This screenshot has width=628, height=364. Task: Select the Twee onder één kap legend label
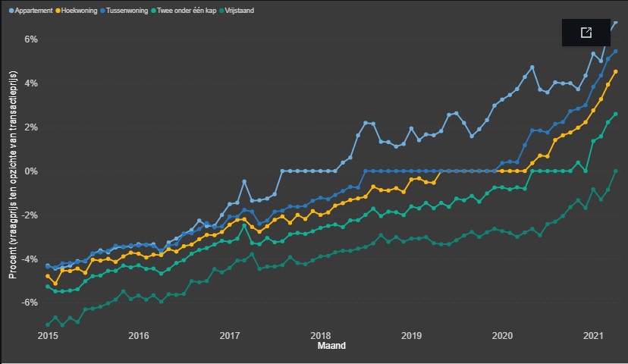click(184, 10)
